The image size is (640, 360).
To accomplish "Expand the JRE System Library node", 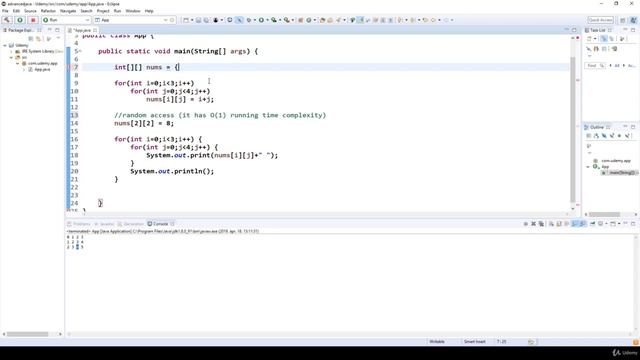I will (x=11, y=51).
